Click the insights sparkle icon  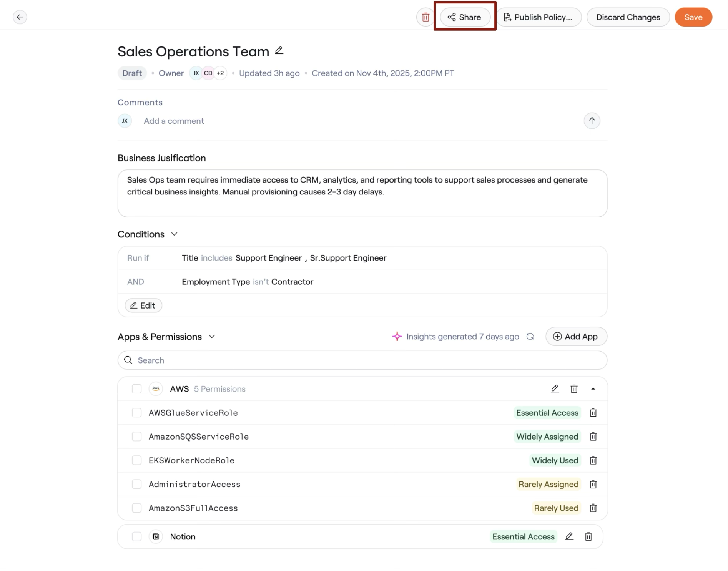(397, 337)
